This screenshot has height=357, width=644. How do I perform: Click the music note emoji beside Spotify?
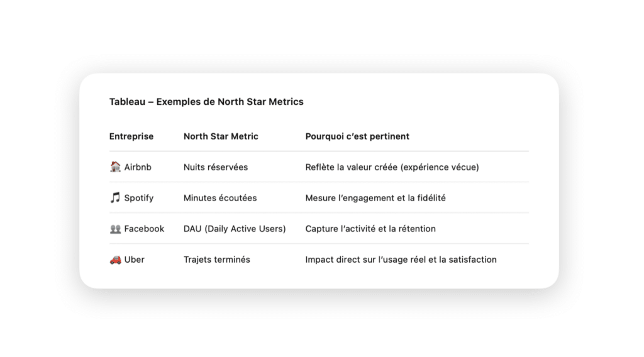[116, 197]
